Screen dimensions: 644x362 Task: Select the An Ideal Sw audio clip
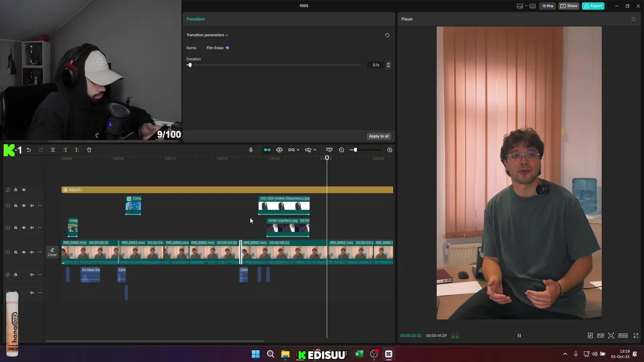click(x=91, y=275)
